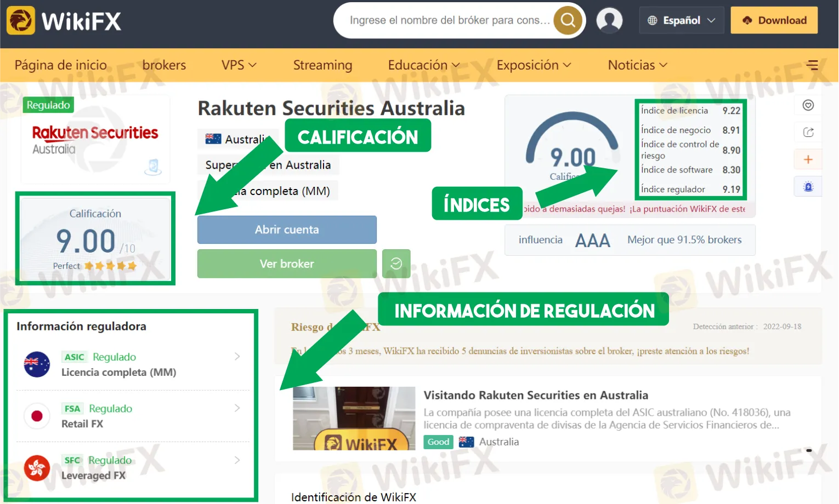Open the brokers menu item
The width and height of the screenshot is (839, 504).
(164, 65)
